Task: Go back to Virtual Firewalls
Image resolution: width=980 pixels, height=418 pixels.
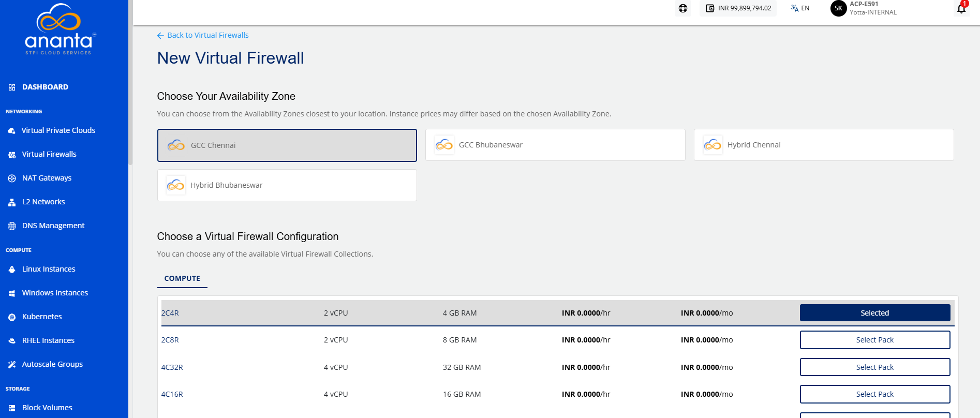Action: click(203, 35)
